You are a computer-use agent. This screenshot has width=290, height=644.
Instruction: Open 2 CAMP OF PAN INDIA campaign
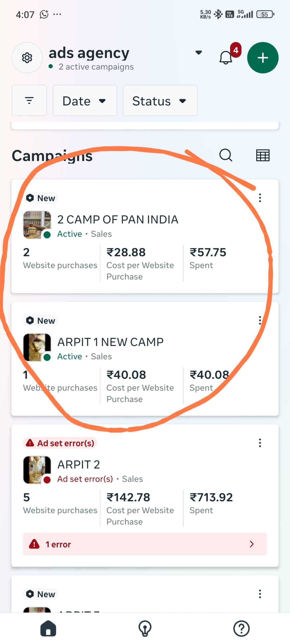[x=118, y=220]
